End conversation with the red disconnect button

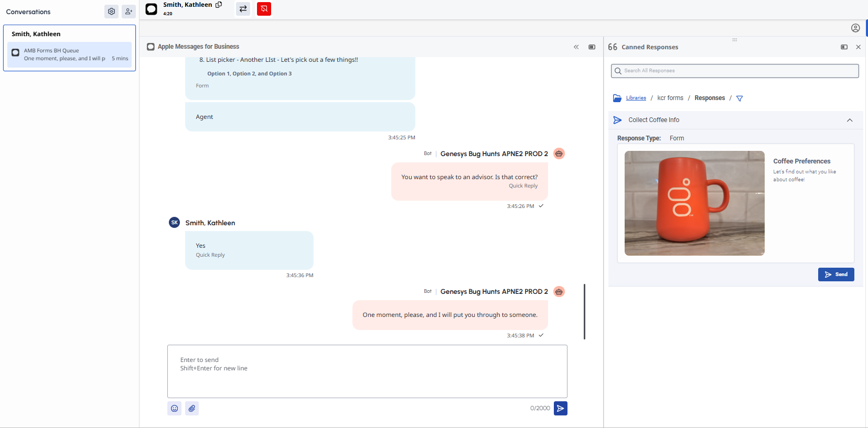pyautogui.click(x=264, y=9)
